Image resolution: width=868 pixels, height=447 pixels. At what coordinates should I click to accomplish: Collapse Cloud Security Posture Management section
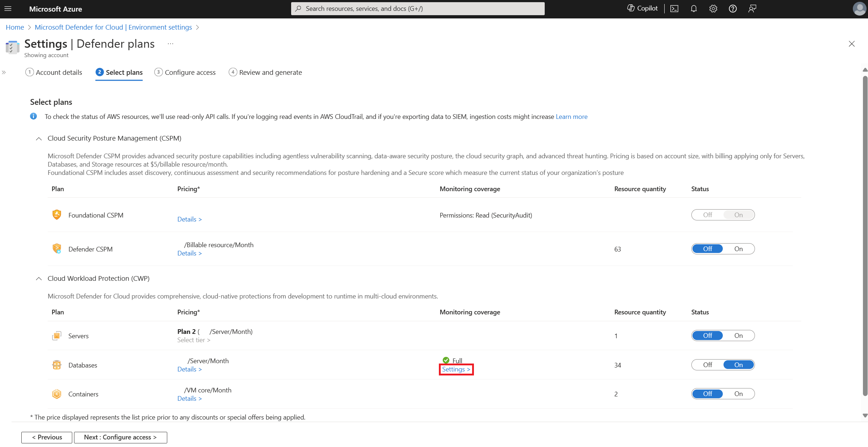pyautogui.click(x=39, y=138)
